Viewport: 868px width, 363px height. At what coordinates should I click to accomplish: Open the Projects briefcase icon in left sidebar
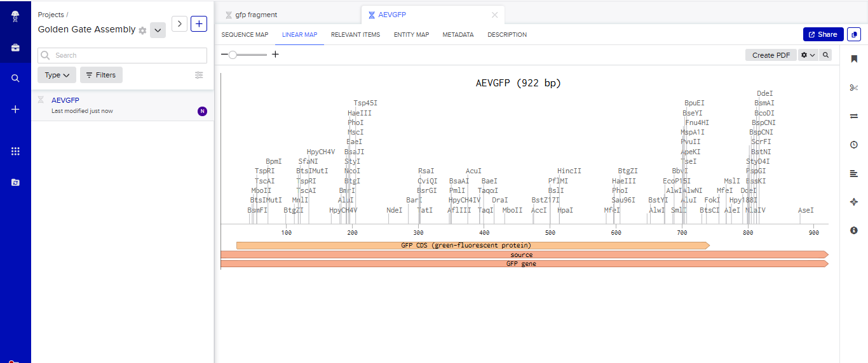point(15,48)
